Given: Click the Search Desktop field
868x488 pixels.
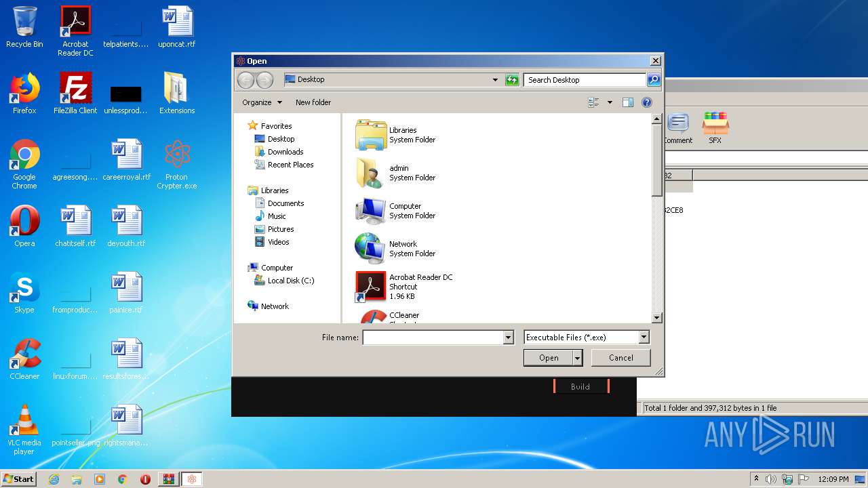Looking at the screenshot, I should tap(585, 80).
